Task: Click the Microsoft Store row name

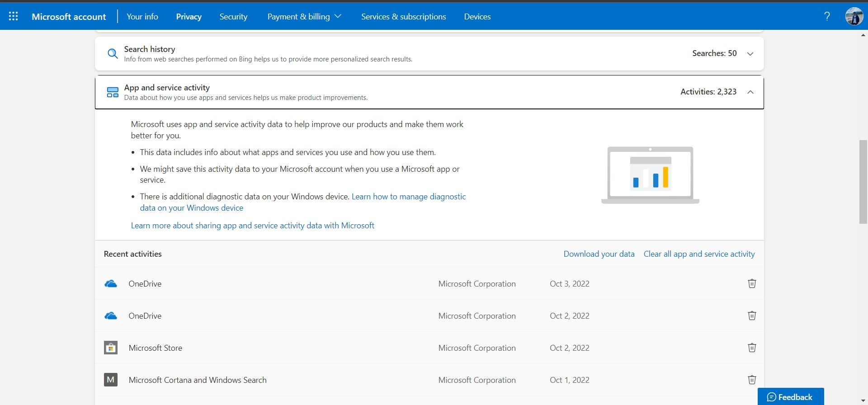Action: tap(156, 348)
